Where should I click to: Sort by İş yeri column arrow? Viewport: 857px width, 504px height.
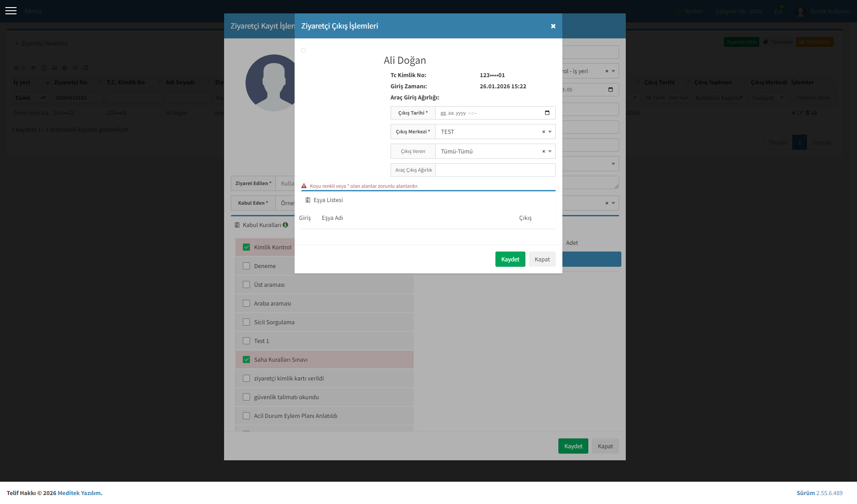click(47, 83)
